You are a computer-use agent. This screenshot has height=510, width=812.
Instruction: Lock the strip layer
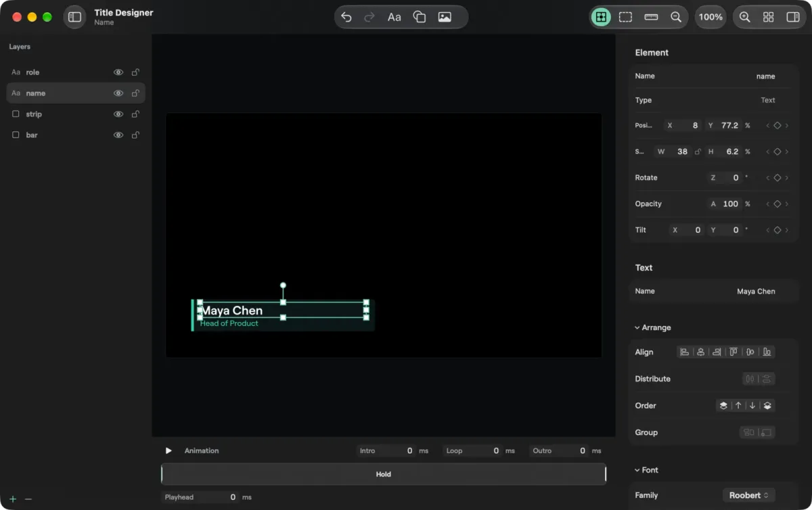coord(135,114)
